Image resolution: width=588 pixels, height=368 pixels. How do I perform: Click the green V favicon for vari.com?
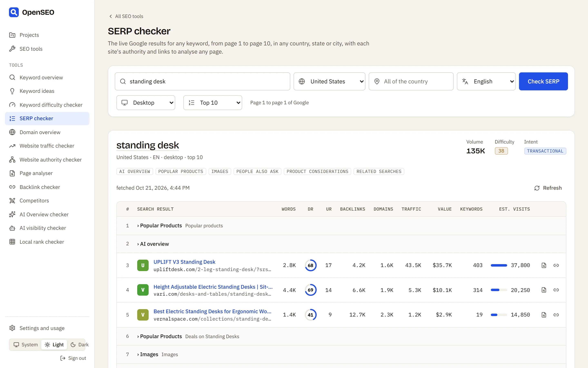pyautogui.click(x=143, y=290)
